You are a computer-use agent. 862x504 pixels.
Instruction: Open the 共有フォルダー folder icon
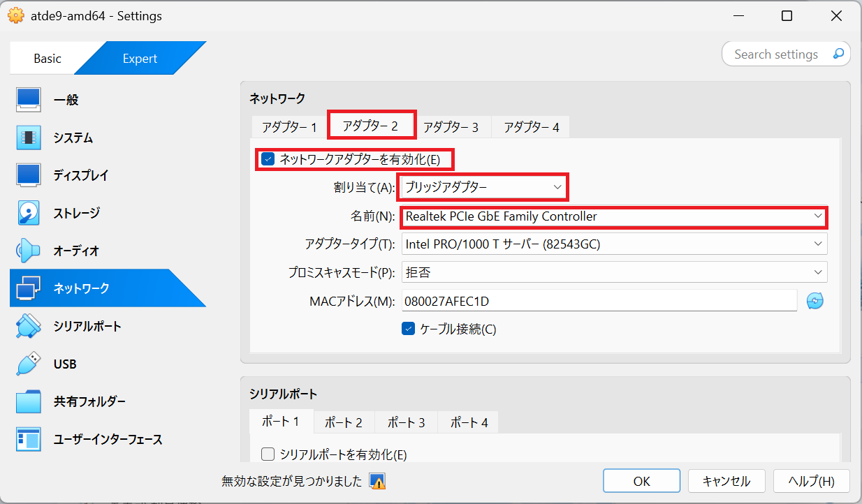pyautogui.click(x=29, y=401)
